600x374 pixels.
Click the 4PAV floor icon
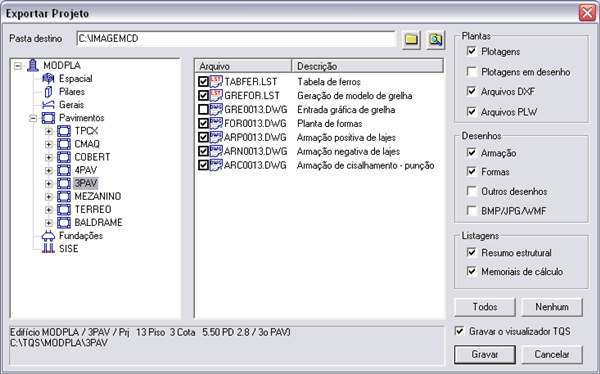pyautogui.click(x=64, y=170)
